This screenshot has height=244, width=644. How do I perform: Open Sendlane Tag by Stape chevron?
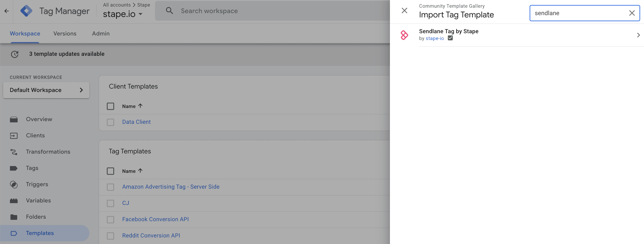pyautogui.click(x=638, y=35)
